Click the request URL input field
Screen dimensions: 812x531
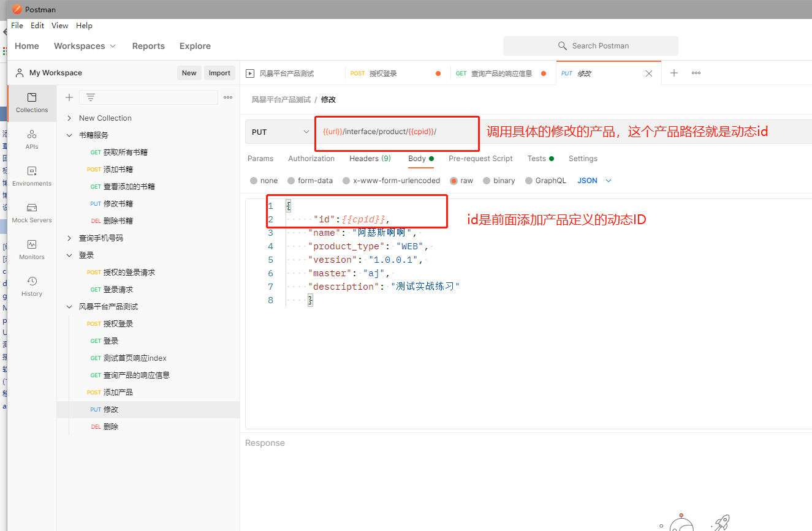click(564, 132)
